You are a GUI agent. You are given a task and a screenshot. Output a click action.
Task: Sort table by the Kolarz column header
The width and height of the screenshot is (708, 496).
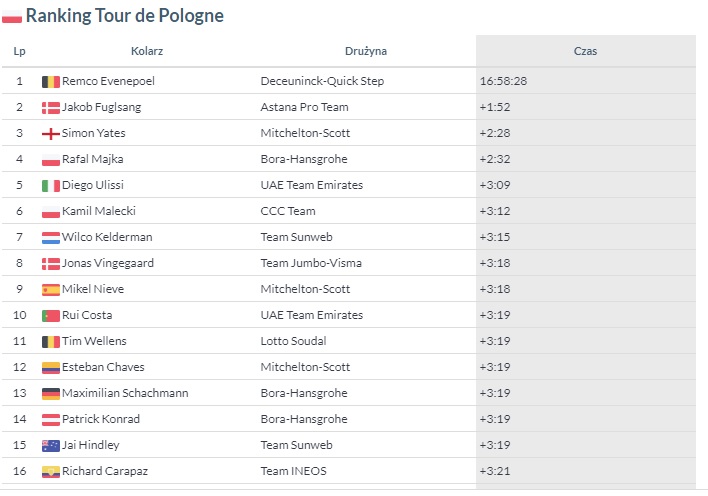point(147,51)
